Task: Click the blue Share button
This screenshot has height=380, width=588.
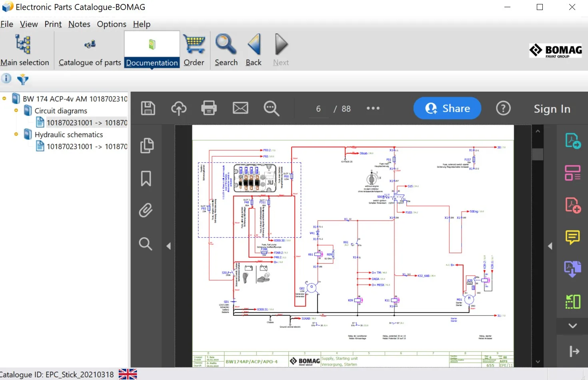Action: coord(447,108)
